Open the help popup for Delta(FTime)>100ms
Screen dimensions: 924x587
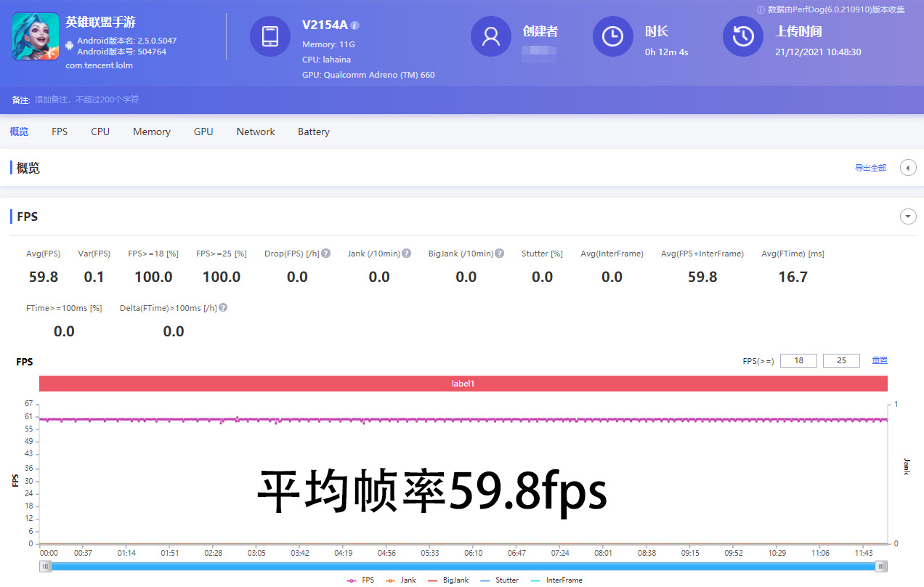[x=224, y=307]
